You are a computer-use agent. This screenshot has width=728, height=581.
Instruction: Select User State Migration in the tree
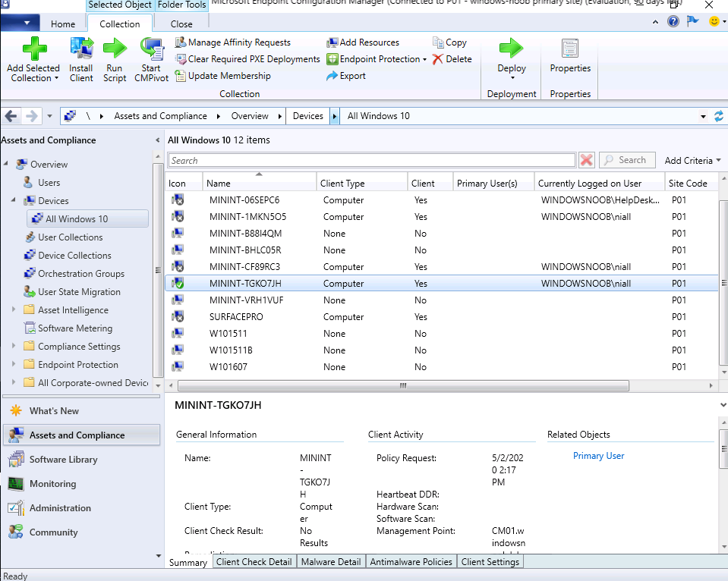79,292
